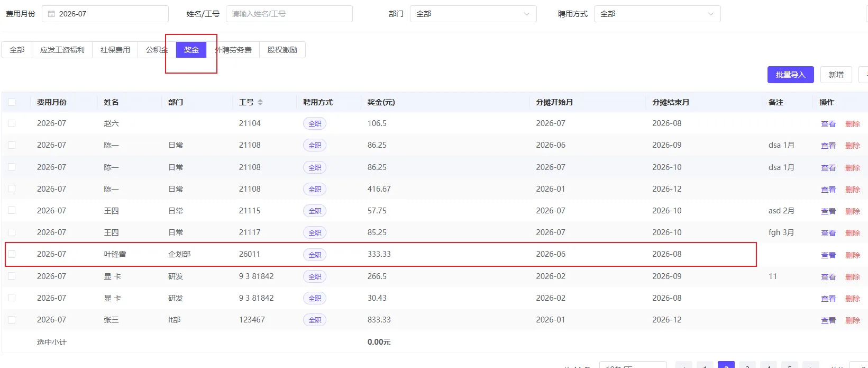The image size is (868, 368).
Task: View the record with 奖金 266.5
Action: 828,277
